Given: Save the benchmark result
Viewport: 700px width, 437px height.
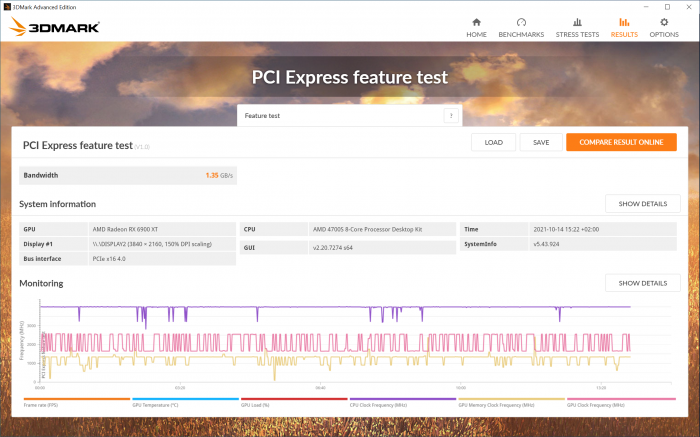Looking at the screenshot, I should point(541,142).
